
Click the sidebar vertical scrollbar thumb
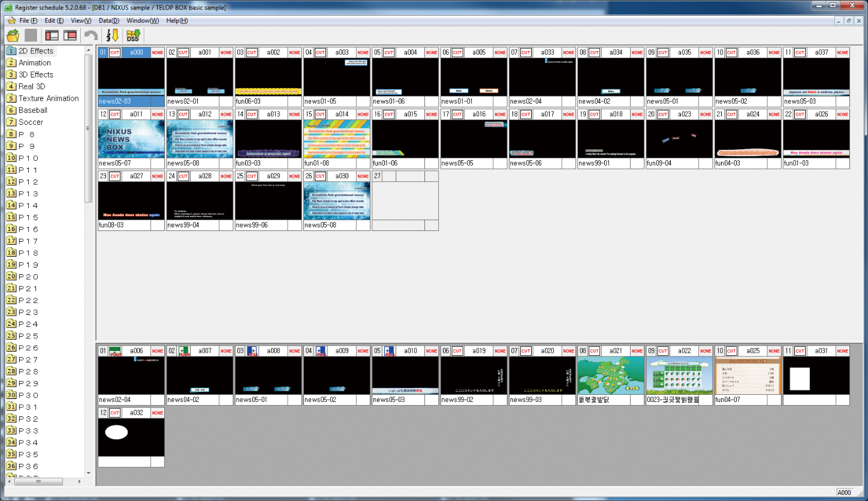[x=89, y=128]
